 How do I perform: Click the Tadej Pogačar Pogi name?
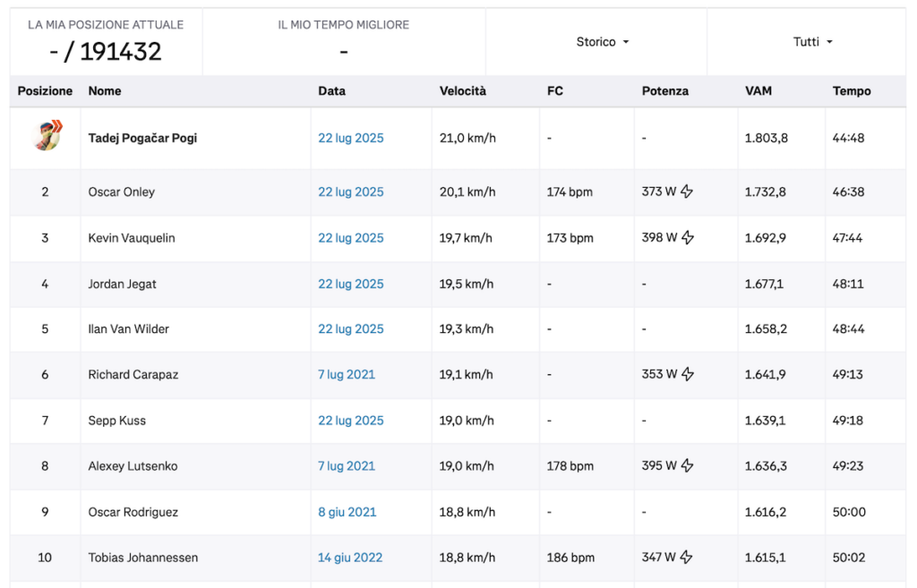[x=142, y=138]
